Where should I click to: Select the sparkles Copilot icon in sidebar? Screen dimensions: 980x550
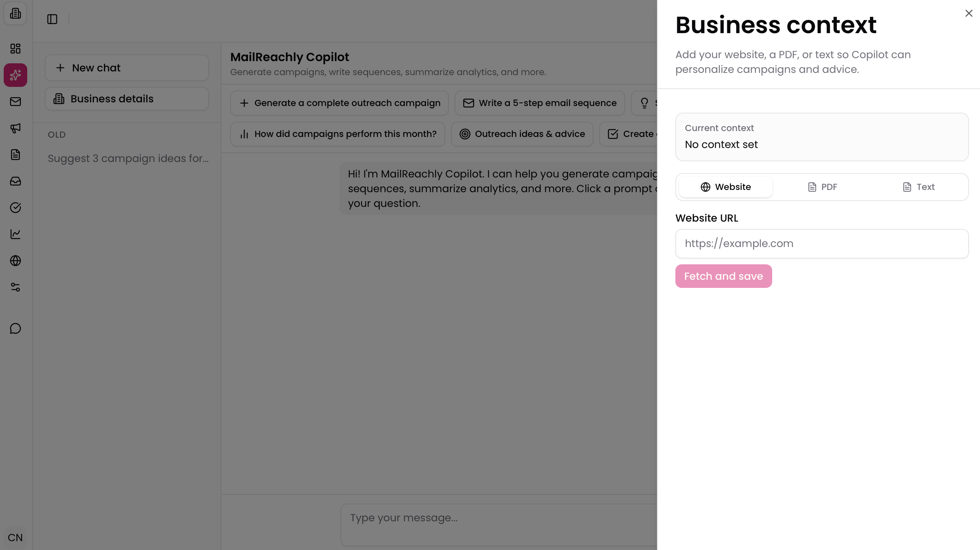coord(15,75)
